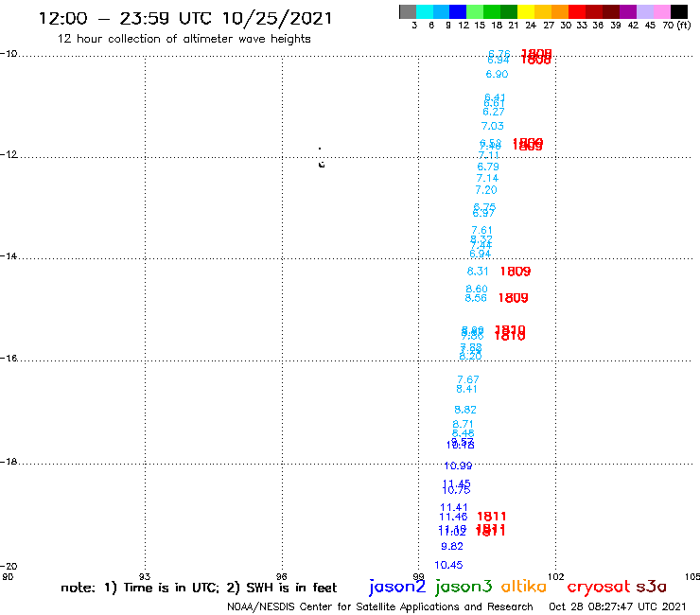700x615 pixels.
Task: Click the 7.20 wave height value
Action: coord(485,190)
